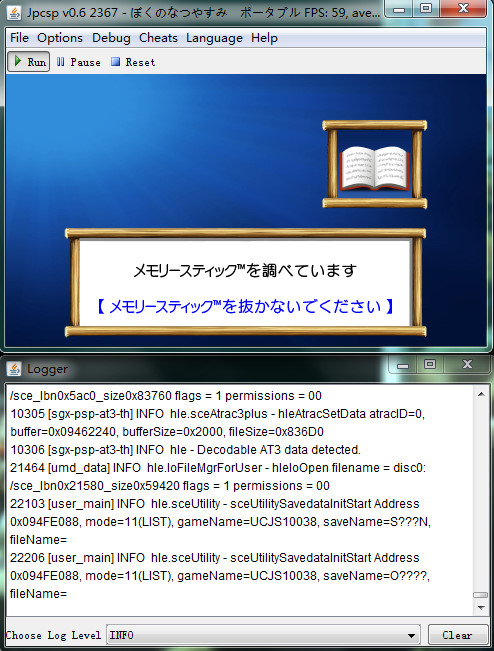Open the Cheats menu
This screenshot has width=494, height=651.
(158, 38)
